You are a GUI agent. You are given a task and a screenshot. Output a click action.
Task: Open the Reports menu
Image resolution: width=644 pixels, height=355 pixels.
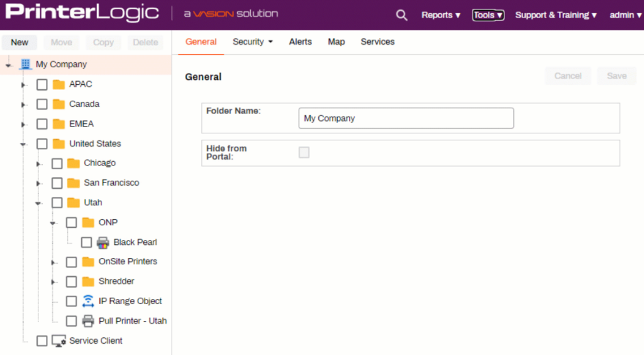coord(441,15)
